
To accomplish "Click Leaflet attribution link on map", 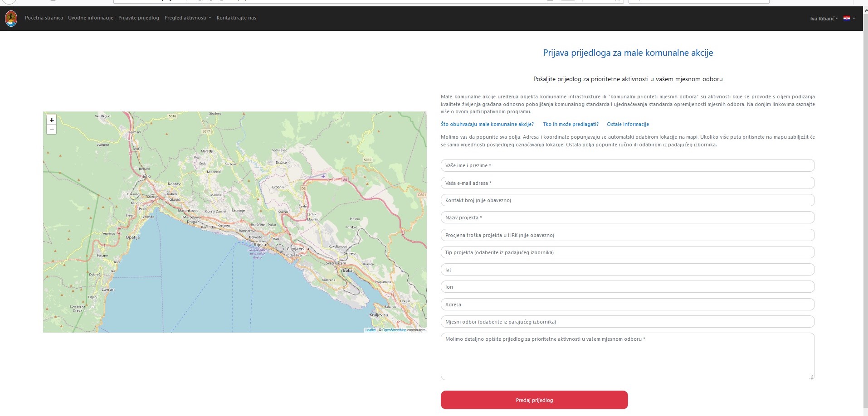I will pyautogui.click(x=371, y=330).
